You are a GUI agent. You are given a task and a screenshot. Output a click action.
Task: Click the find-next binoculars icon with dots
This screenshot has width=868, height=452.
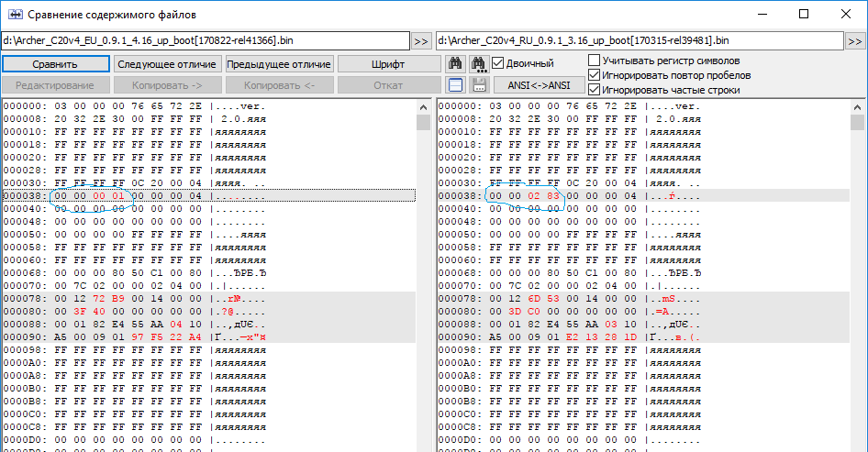(479, 63)
